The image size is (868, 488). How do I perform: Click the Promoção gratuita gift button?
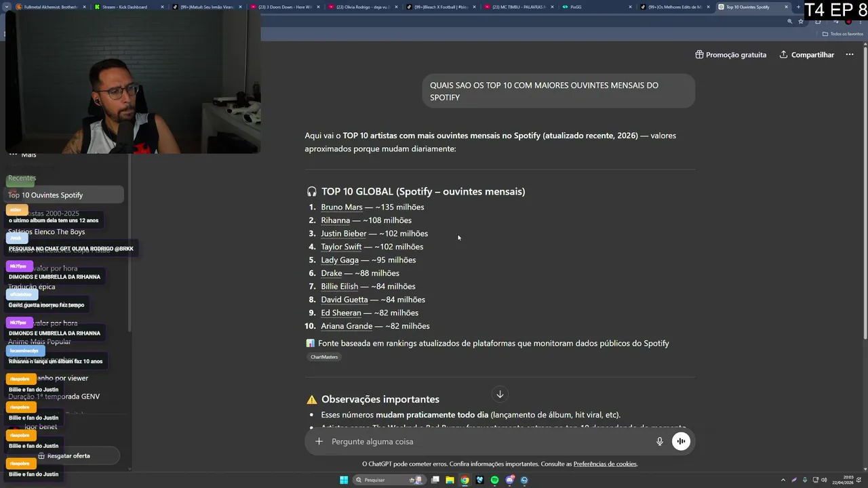coord(730,55)
